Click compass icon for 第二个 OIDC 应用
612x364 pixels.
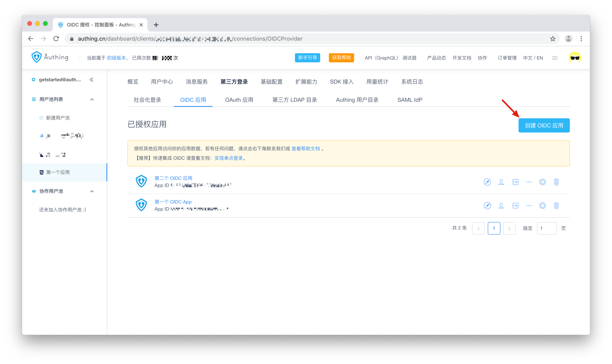[x=487, y=182]
